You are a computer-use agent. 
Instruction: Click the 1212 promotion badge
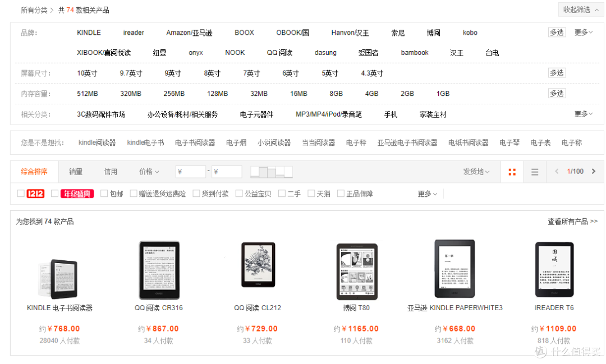35,193
